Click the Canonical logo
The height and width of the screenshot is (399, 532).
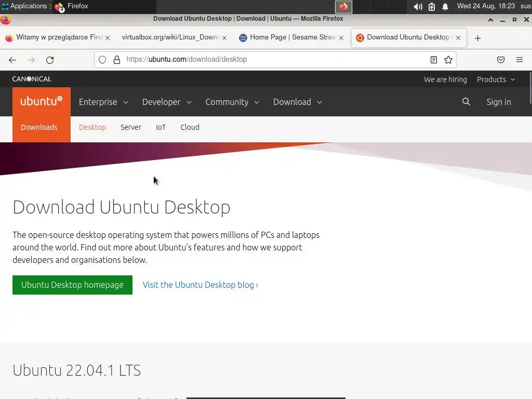click(x=32, y=79)
